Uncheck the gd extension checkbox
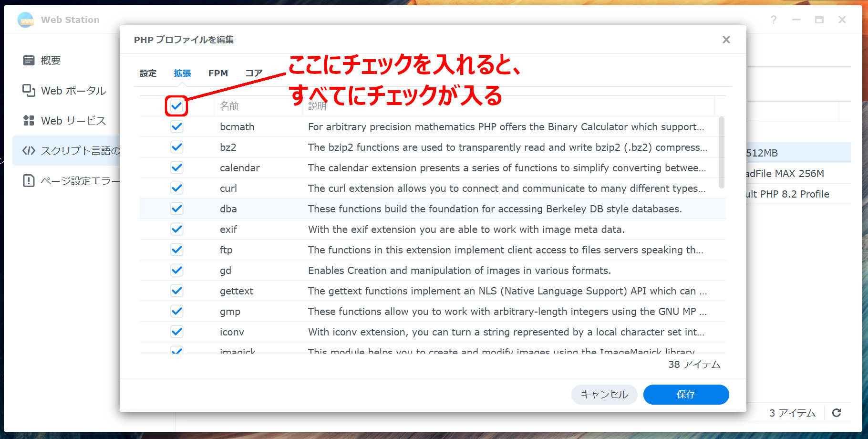 tap(176, 271)
